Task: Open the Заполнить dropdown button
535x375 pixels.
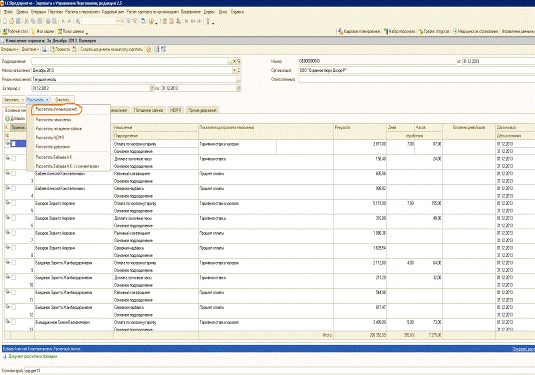Action: [x=14, y=100]
